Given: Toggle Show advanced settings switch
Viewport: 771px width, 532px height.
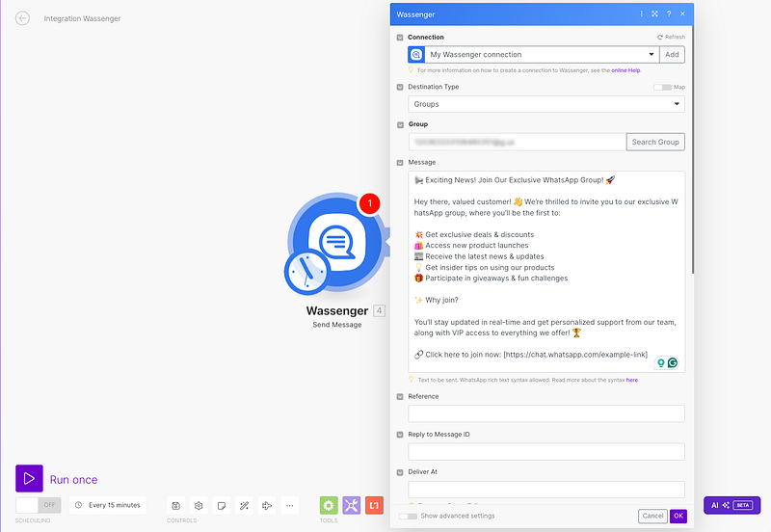Looking at the screenshot, I should click(408, 516).
